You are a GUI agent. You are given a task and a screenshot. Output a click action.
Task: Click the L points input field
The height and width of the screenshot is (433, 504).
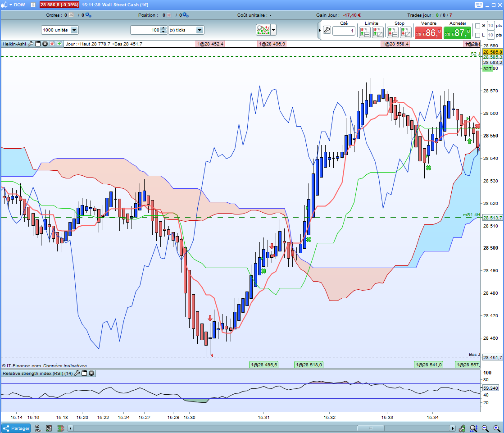pyautogui.click(x=490, y=35)
